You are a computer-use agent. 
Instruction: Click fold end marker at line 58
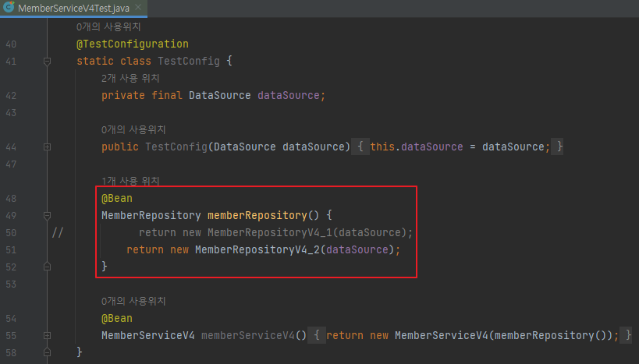click(x=48, y=352)
